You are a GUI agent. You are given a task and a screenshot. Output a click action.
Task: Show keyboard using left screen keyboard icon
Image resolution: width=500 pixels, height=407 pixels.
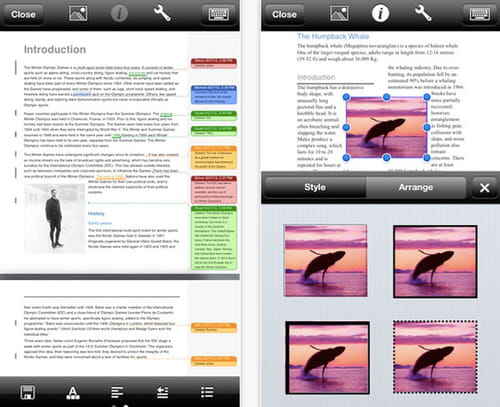click(218, 14)
